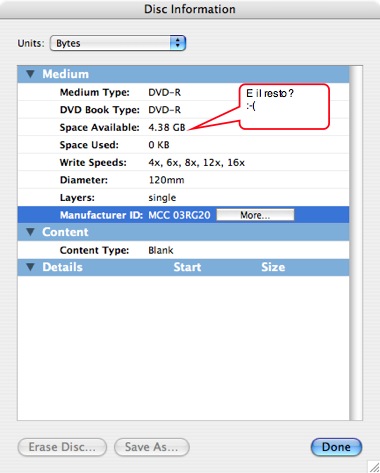Click the Erase Disc... button
The image size is (380, 473).
62,447
